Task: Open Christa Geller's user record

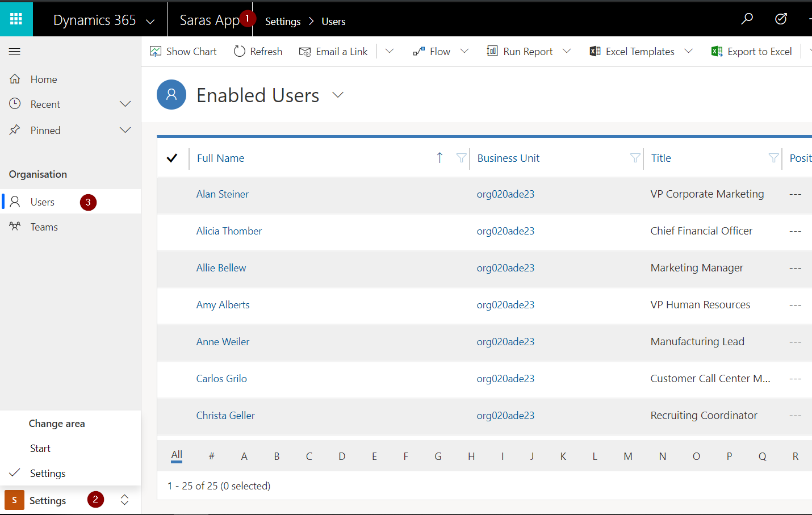Action: [x=225, y=416]
